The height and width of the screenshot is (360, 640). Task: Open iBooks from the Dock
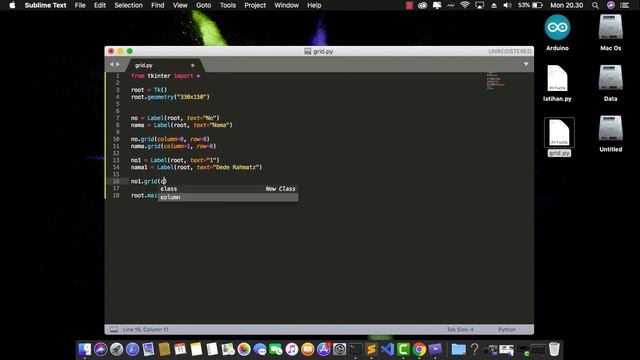(x=307, y=350)
